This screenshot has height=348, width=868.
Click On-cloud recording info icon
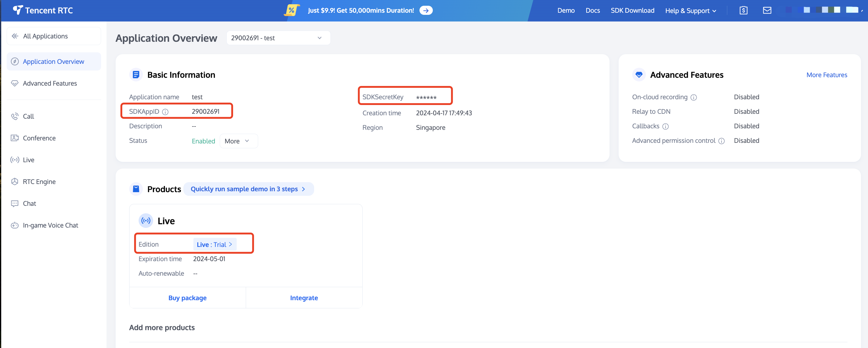point(693,97)
